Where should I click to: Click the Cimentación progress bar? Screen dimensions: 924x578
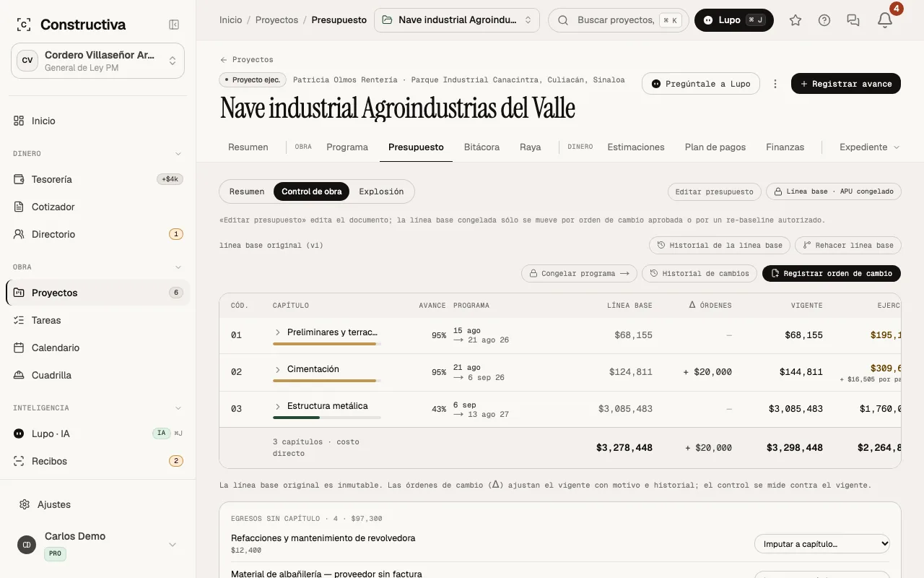coord(327,381)
